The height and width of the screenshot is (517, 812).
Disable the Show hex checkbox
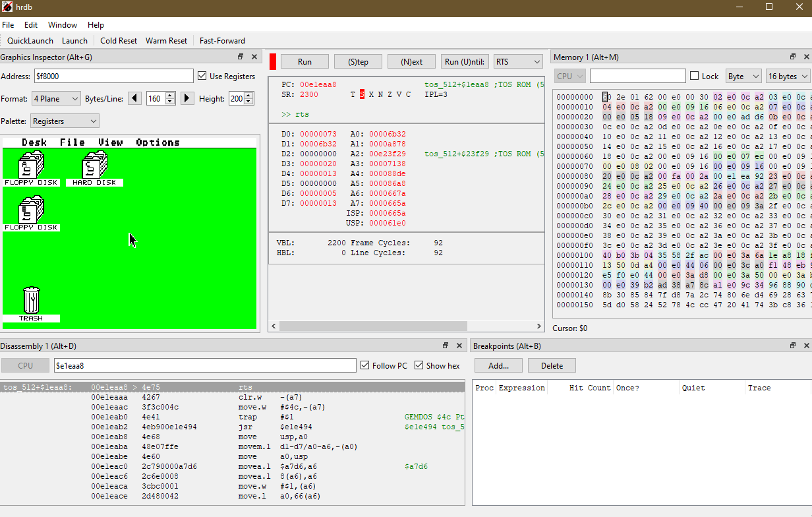[419, 365]
